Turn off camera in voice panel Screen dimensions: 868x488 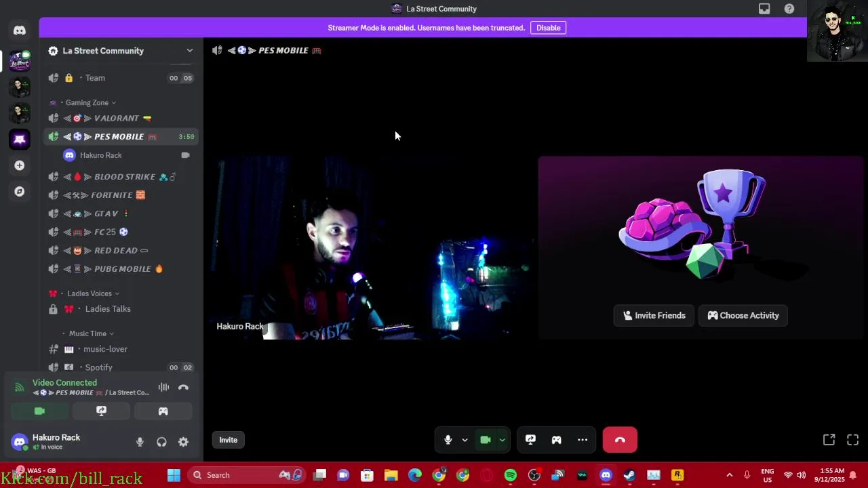[39, 411]
